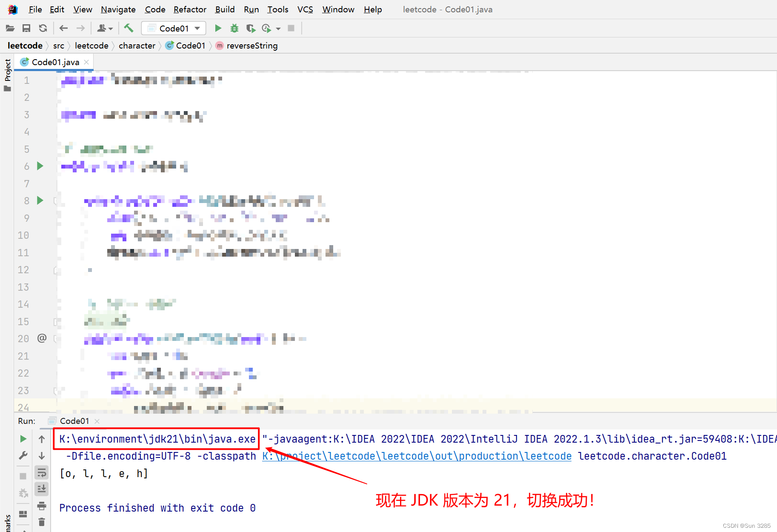Open the File menu
The height and width of the screenshot is (532, 777).
pyautogui.click(x=35, y=9)
